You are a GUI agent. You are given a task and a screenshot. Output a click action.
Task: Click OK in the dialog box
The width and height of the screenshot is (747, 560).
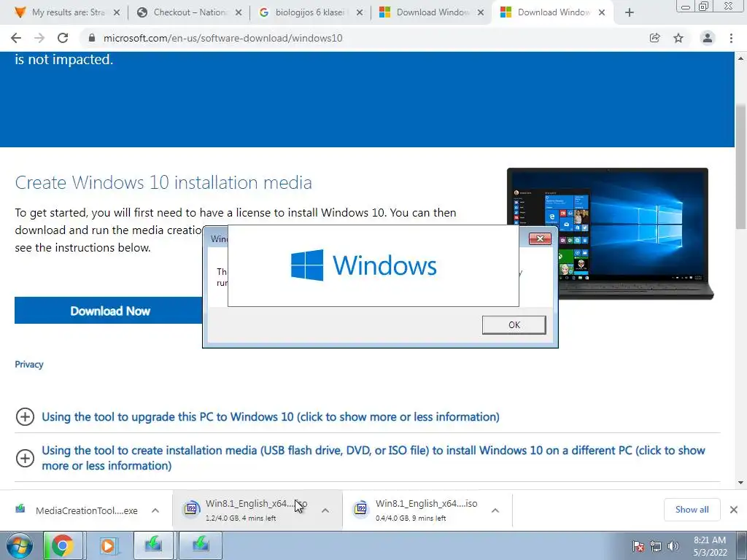(514, 324)
